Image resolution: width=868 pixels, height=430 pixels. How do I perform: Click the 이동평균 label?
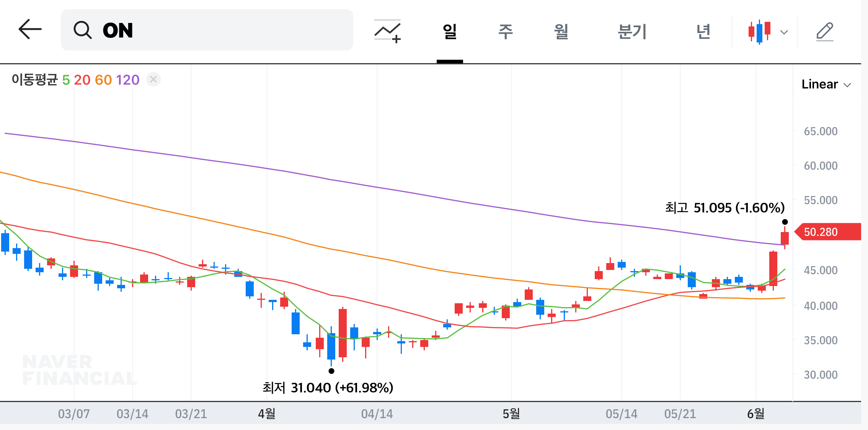coord(34,80)
